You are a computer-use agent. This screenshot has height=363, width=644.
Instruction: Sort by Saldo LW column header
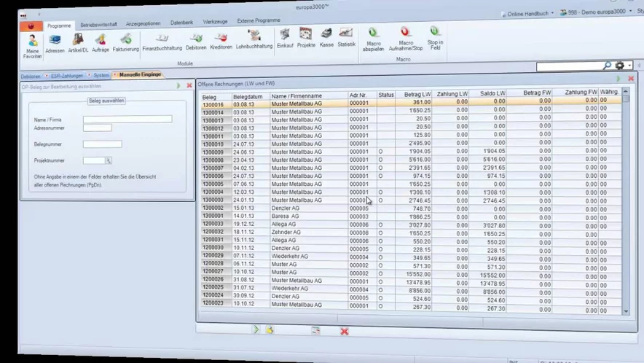point(487,93)
